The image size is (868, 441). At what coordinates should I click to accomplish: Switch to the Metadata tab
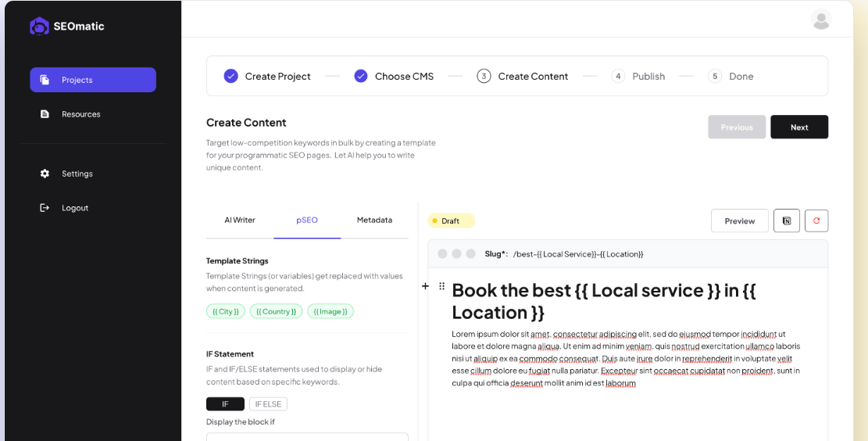[374, 220]
